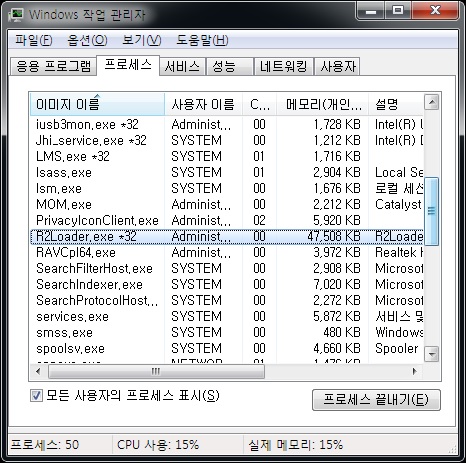The image size is (466, 463).
Task: Switch to the 응용 프로그램 tab
Action: tap(53, 66)
